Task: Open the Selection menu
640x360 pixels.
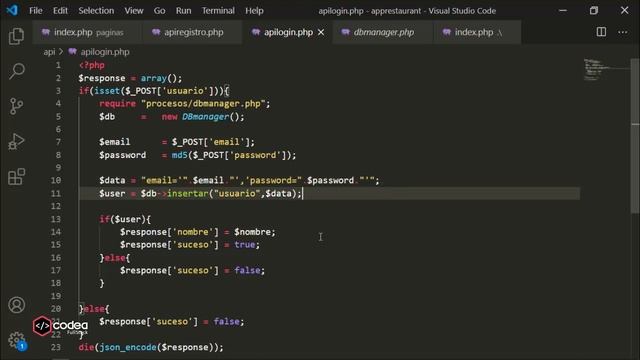Action: tap(96, 11)
